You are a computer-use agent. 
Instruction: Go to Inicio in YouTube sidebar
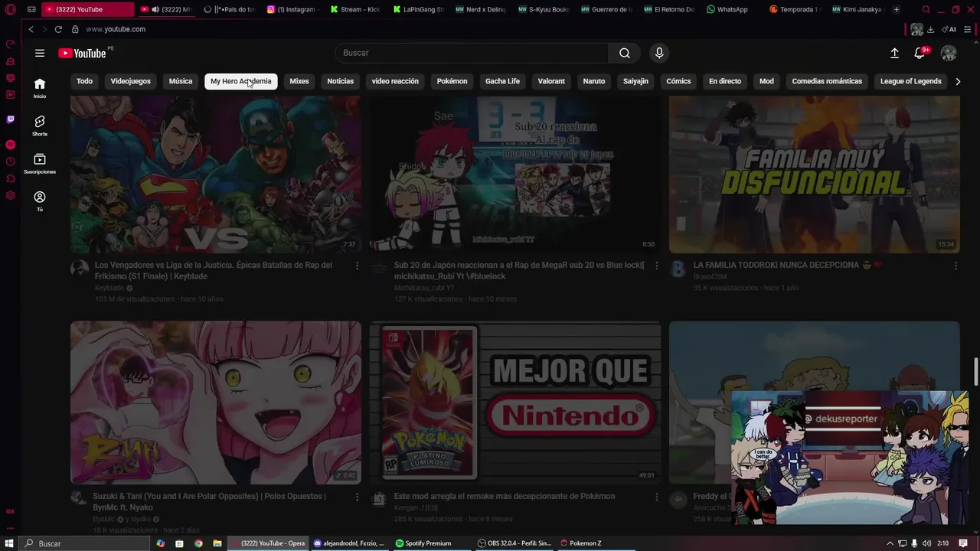tap(40, 88)
